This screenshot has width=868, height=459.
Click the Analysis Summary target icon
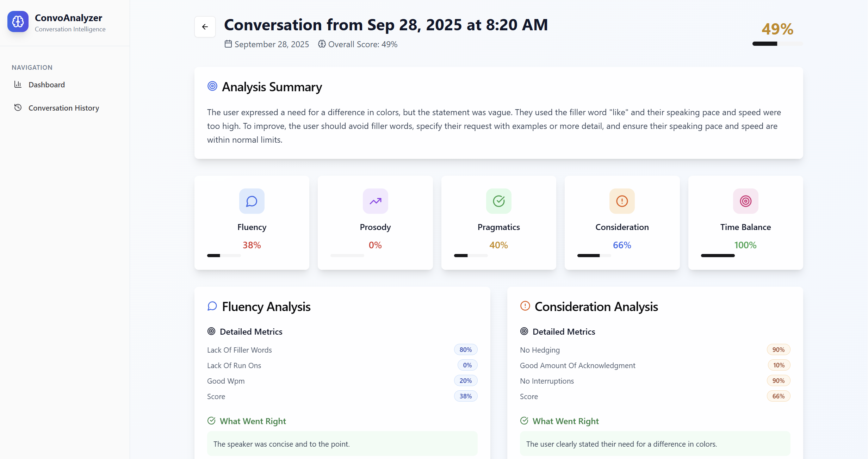[x=212, y=86]
